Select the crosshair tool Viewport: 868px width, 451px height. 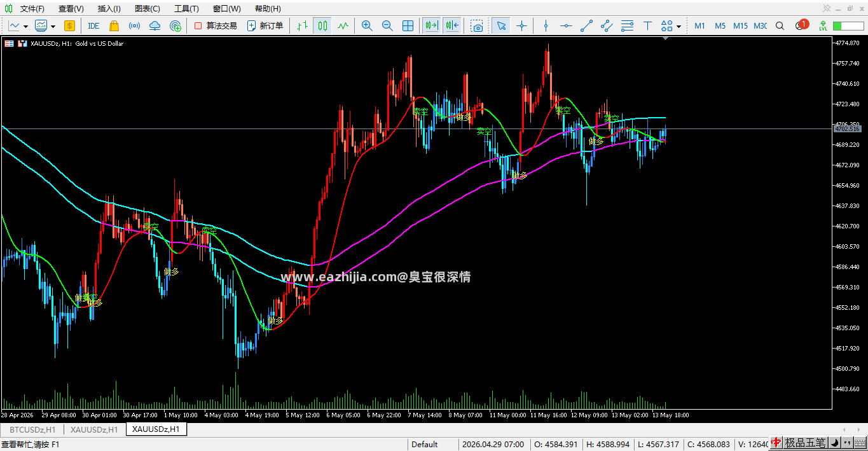click(521, 25)
